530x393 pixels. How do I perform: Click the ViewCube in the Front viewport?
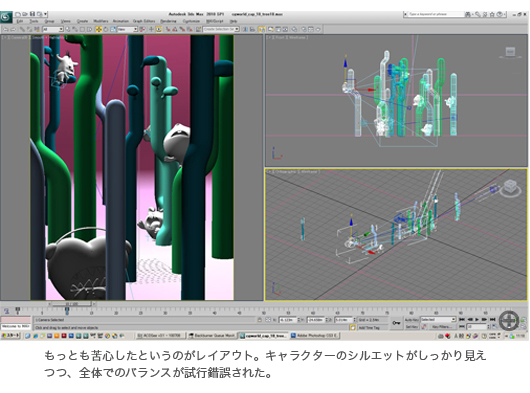(510, 52)
